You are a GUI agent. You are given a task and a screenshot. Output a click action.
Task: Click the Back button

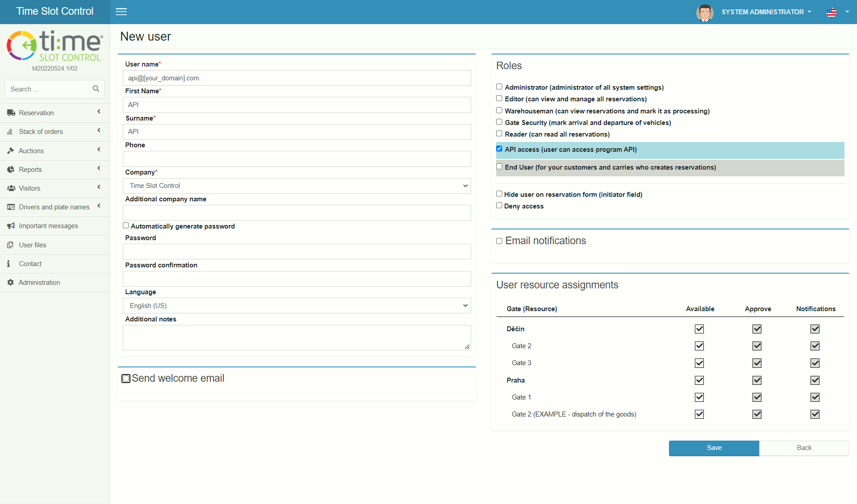click(x=804, y=448)
